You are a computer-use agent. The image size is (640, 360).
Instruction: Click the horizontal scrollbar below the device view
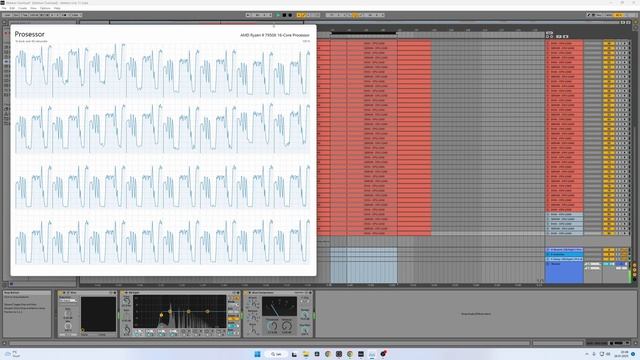[269, 343]
